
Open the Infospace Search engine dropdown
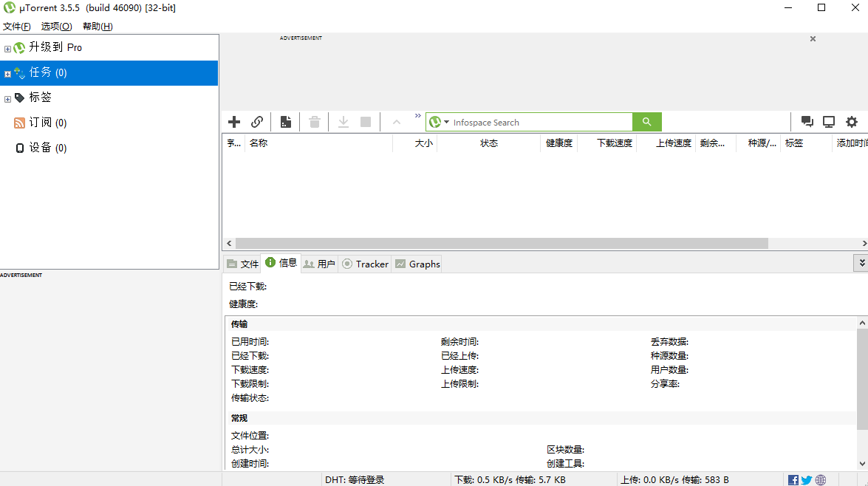pos(446,121)
